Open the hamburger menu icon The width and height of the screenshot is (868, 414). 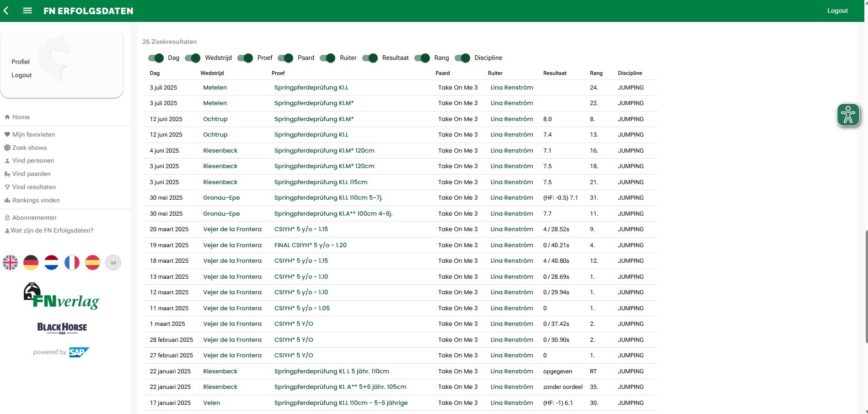pos(27,11)
